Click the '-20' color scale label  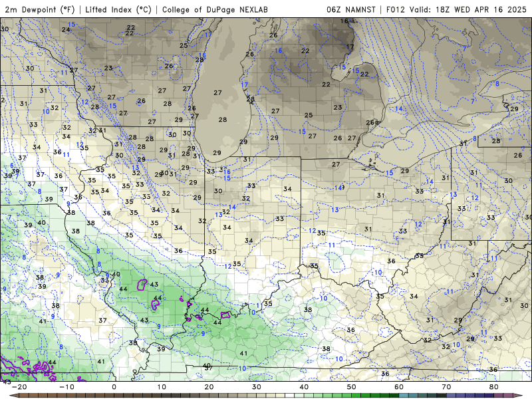19,387
